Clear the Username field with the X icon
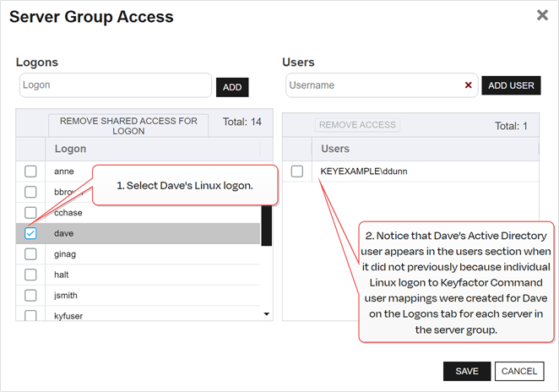The width and height of the screenshot is (559, 392). tap(468, 85)
